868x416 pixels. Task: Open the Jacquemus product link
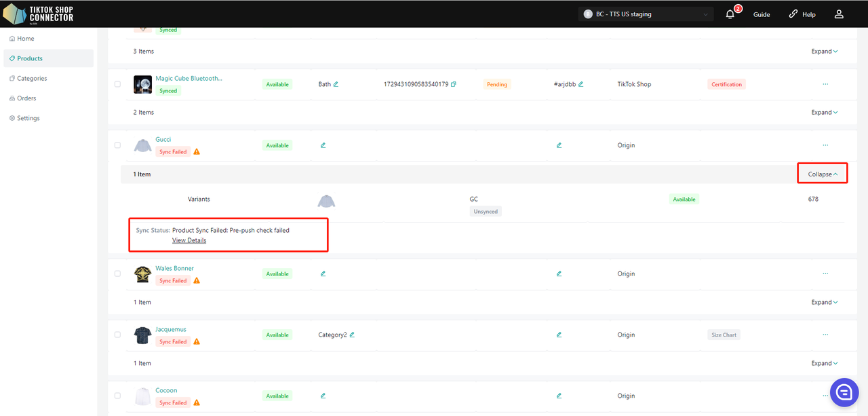point(171,329)
